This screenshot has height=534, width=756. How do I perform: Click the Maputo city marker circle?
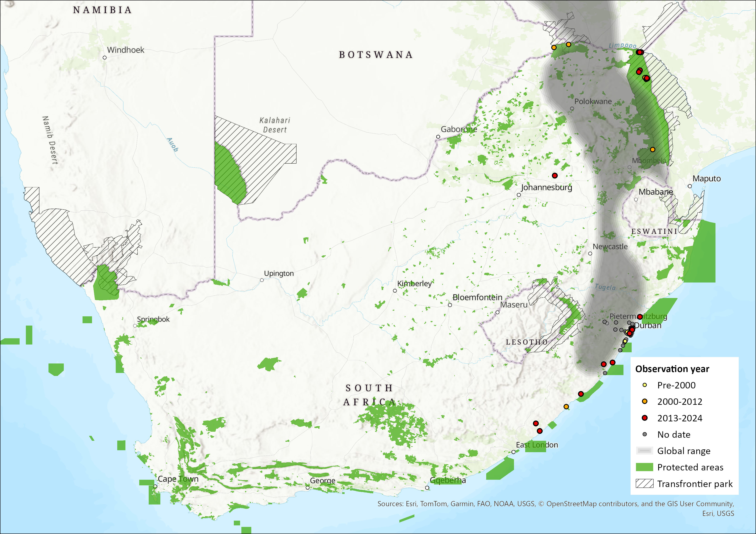(690, 186)
